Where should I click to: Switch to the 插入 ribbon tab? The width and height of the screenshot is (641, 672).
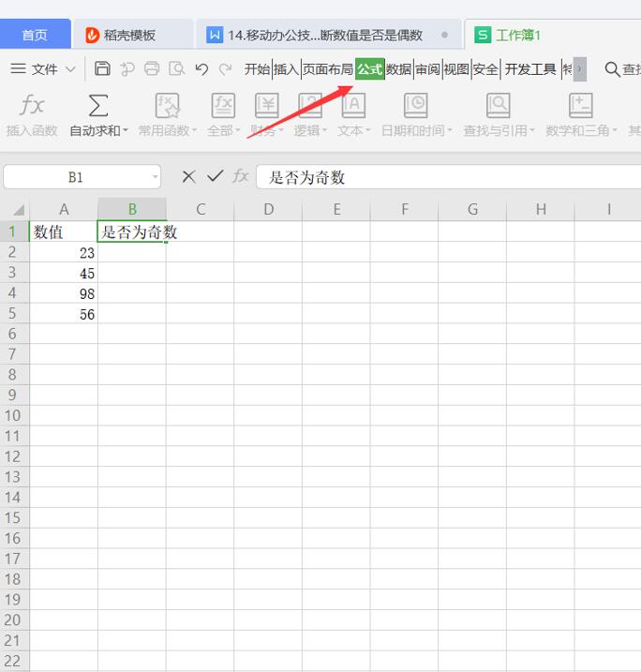point(286,69)
